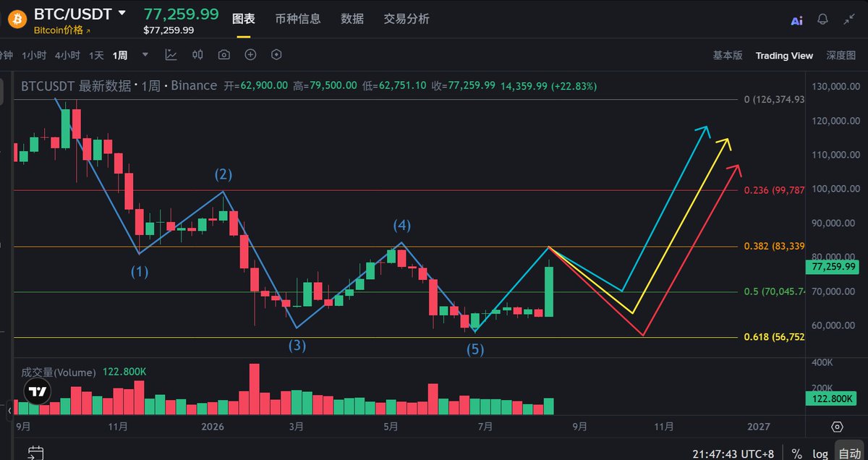The width and height of the screenshot is (868, 460).
Task: Click the 2026 label on time axis
Action: coord(212,427)
